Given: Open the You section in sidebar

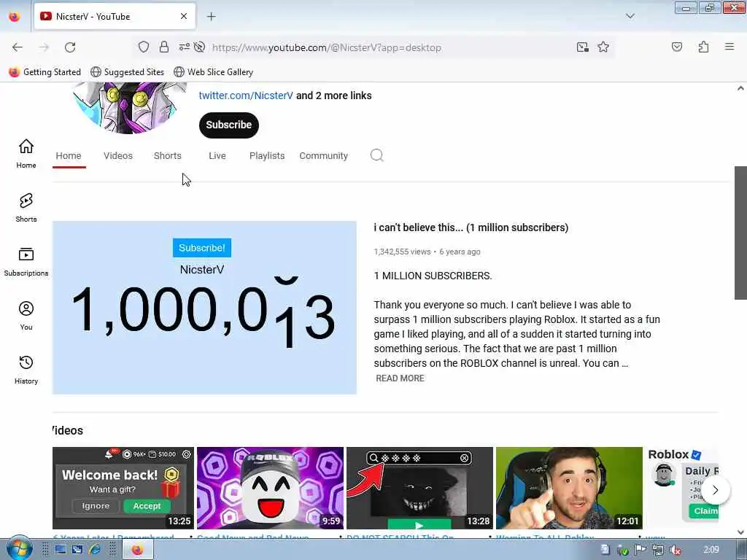Looking at the screenshot, I should pos(26,316).
